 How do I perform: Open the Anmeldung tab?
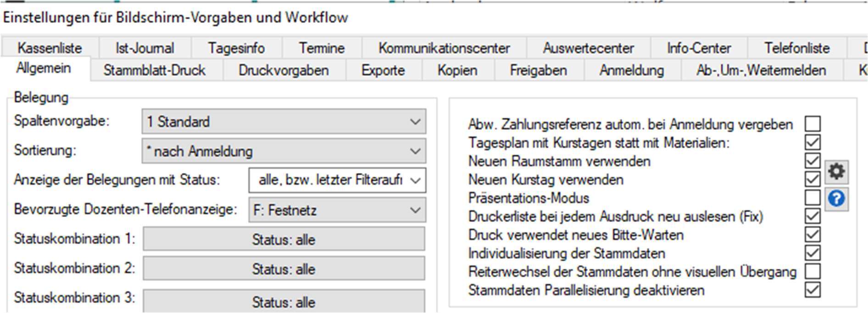pos(632,70)
